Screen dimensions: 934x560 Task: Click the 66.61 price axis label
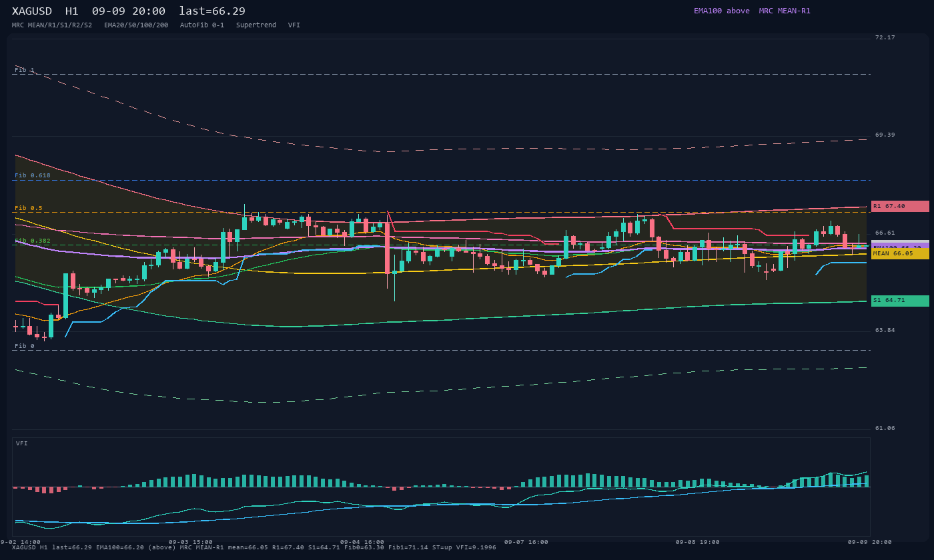(885, 233)
